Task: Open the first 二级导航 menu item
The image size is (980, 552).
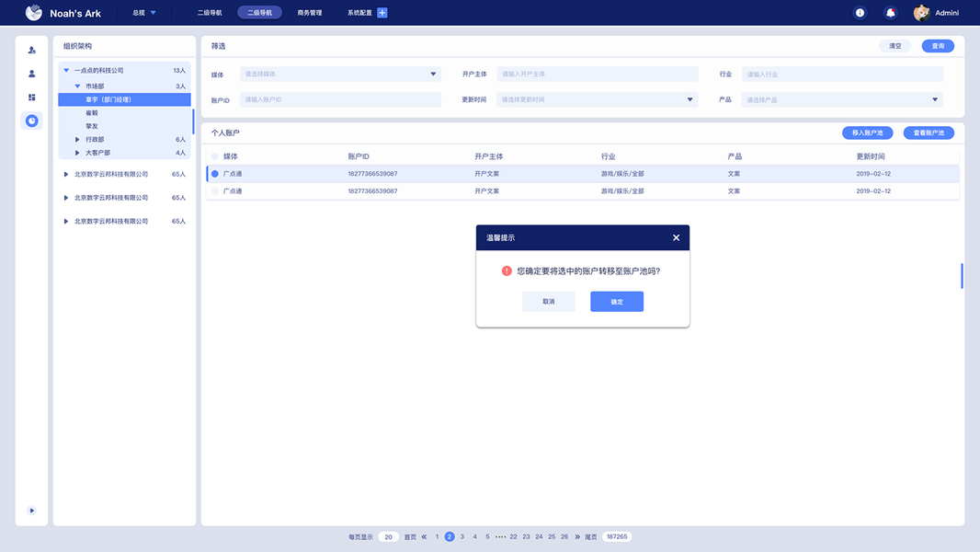Action: pyautogui.click(x=210, y=13)
